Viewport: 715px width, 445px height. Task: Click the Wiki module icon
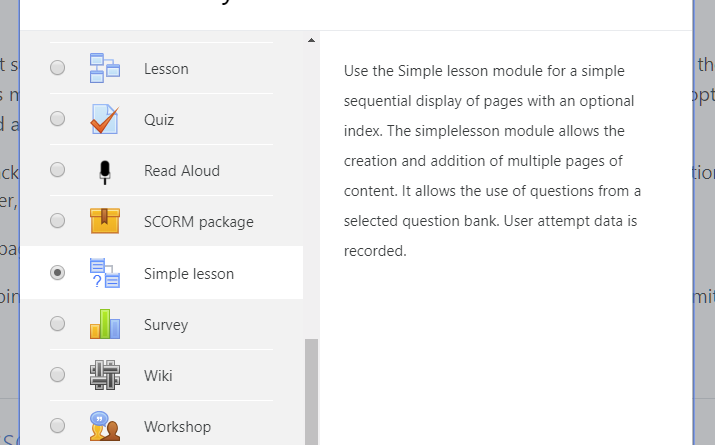tap(105, 375)
